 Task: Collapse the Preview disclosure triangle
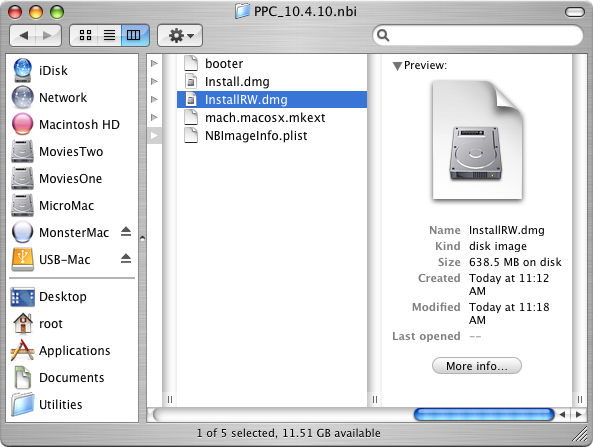397,66
